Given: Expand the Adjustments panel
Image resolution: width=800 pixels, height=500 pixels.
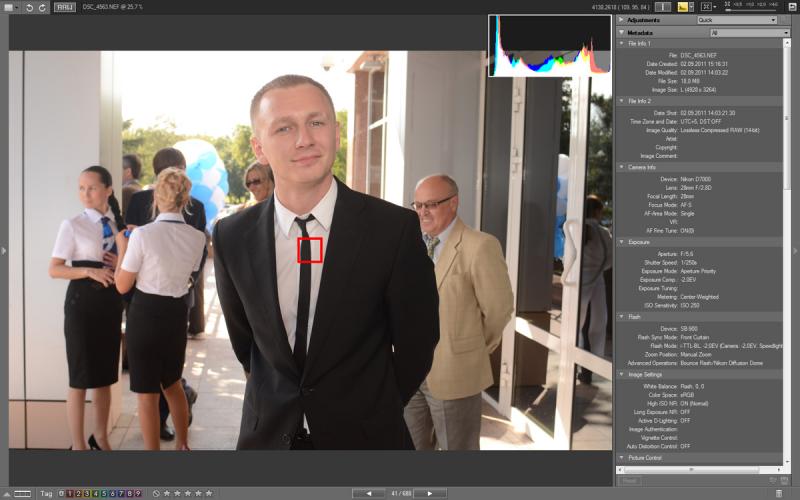Looking at the screenshot, I should (x=621, y=20).
